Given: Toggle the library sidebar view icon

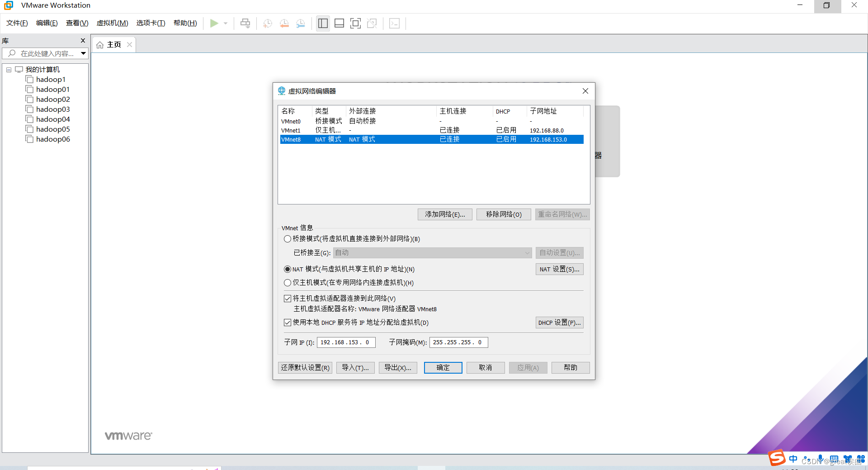Looking at the screenshot, I should click(x=323, y=23).
